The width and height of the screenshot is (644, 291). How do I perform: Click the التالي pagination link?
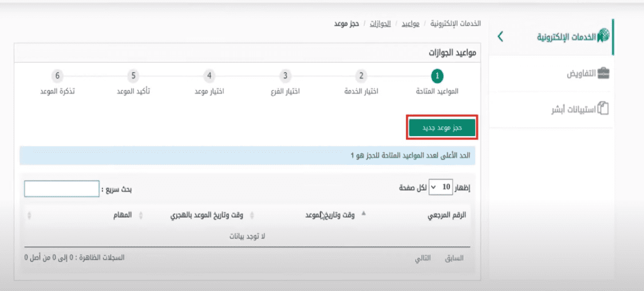tap(422, 258)
